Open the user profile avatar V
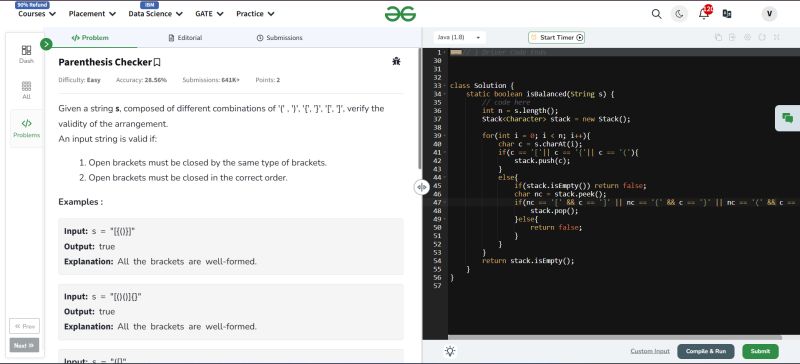 pos(769,14)
